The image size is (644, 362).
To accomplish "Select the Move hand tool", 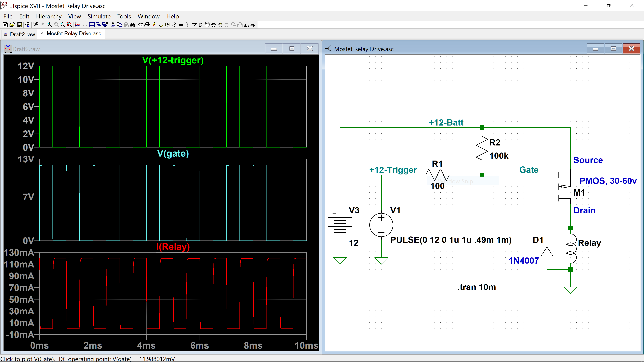I will point(207,25).
